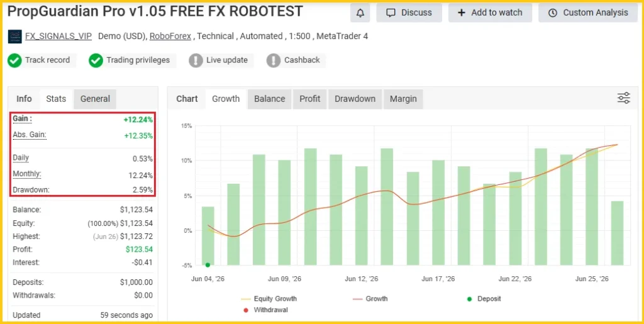The width and height of the screenshot is (644, 324).
Task: Click the notification bell icon
Action: [x=360, y=13]
